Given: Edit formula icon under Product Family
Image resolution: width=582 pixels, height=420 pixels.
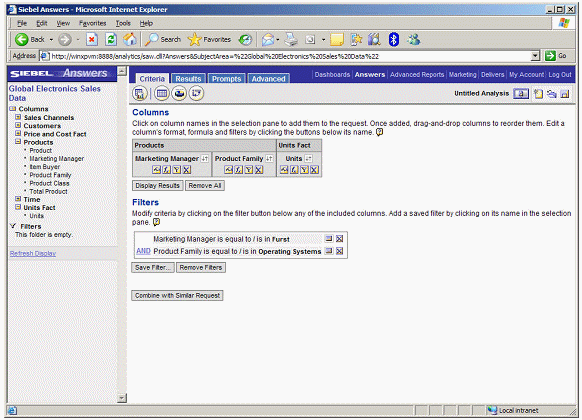Looking at the screenshot, I should point(238,170).
